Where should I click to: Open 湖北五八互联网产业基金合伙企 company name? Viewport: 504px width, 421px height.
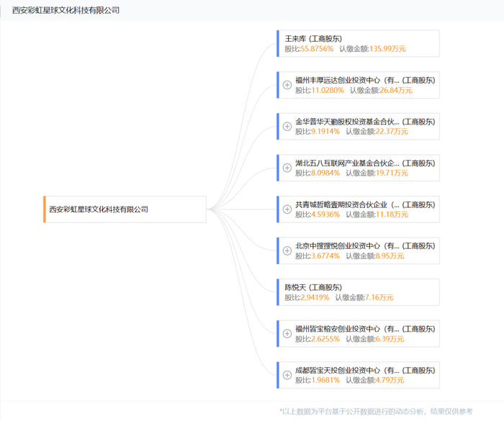348,163
